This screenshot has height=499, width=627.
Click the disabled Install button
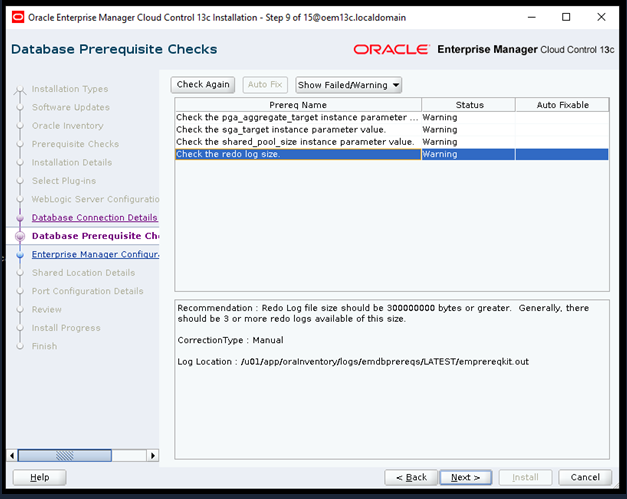click(525, 477)
